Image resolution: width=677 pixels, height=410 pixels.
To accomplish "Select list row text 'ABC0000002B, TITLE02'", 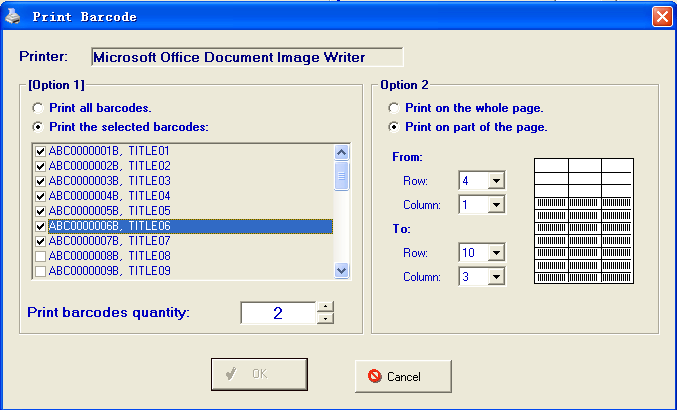I will pos(109,166).
